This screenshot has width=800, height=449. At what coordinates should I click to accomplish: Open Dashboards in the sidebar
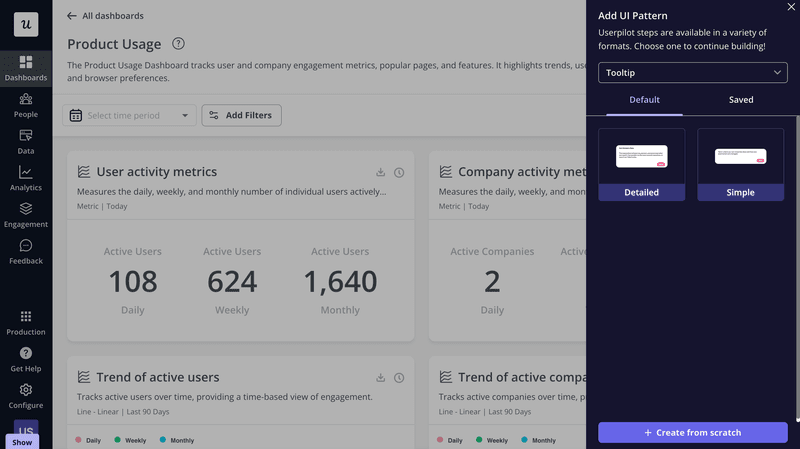pyautogui.click(x=26, y=68)
